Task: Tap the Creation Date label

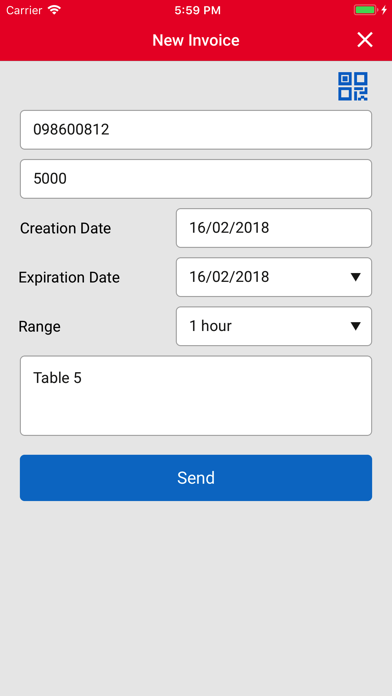Action: 65,228
